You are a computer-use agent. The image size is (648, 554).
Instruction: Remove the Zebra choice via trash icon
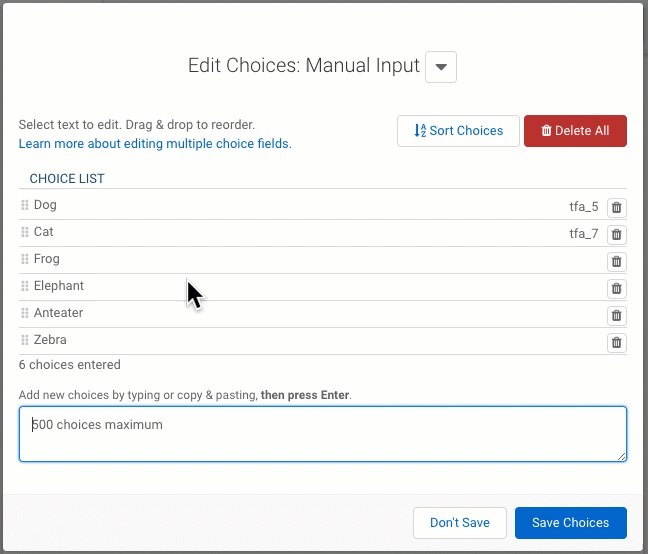[x=617, y=343]
